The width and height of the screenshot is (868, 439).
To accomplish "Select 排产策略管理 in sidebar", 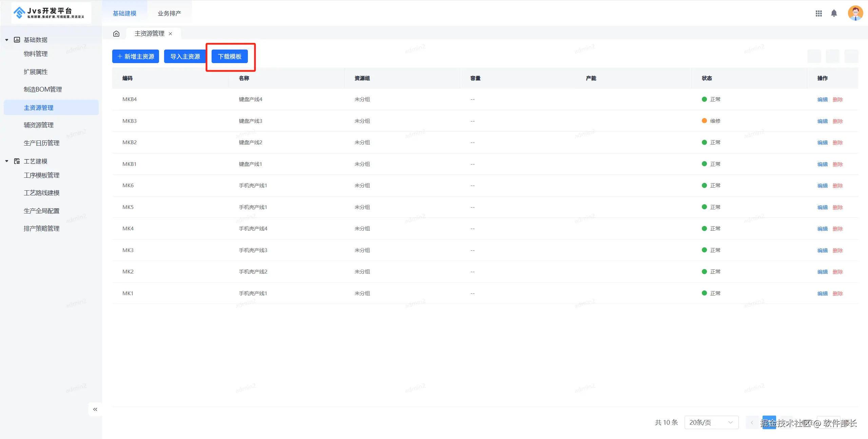I will coord(41,228).
